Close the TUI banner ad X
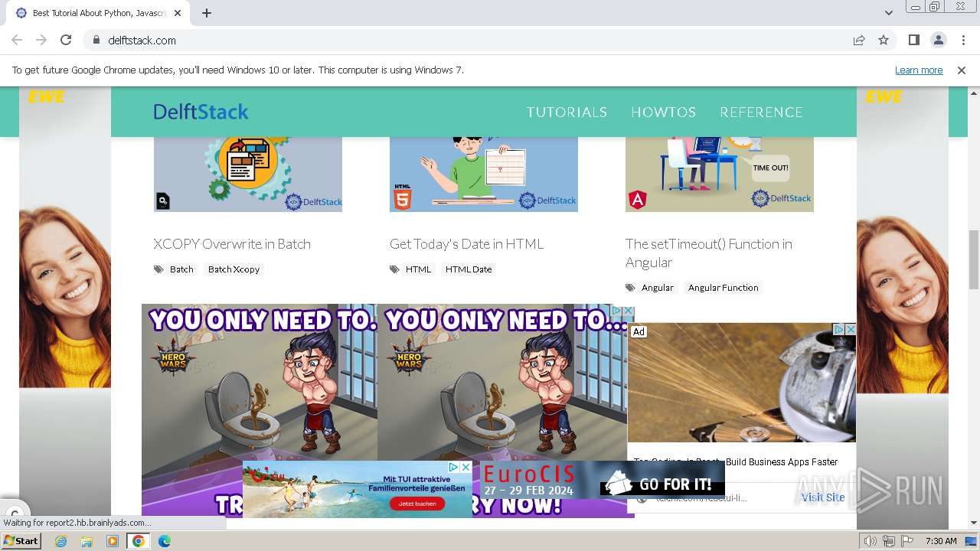The image size is (980, 551). point(466,466)
